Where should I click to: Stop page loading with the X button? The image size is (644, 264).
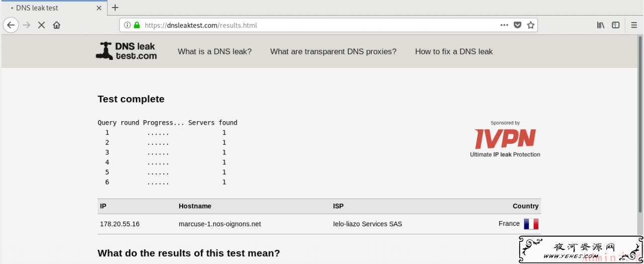coord(42,25)
